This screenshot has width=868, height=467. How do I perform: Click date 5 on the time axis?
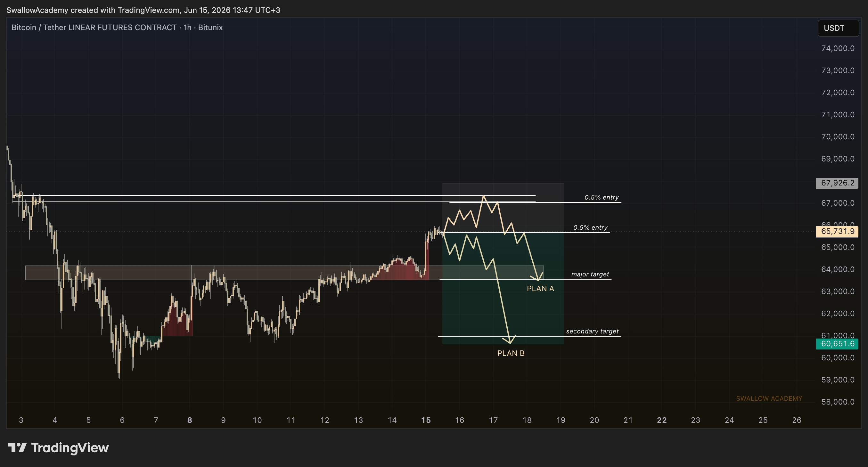(89, 420)
